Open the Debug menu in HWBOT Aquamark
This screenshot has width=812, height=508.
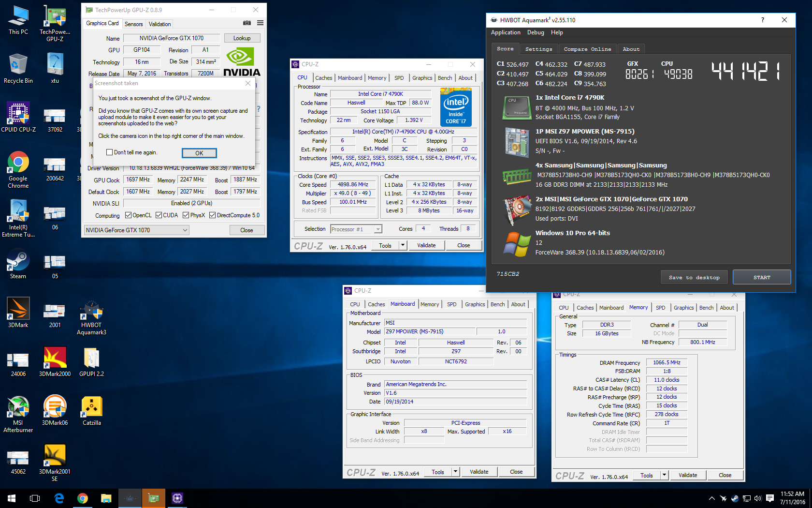coord(536,32)
